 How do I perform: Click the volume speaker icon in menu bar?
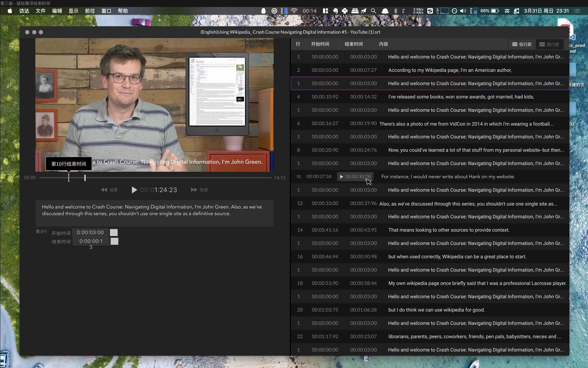(463, 11)
